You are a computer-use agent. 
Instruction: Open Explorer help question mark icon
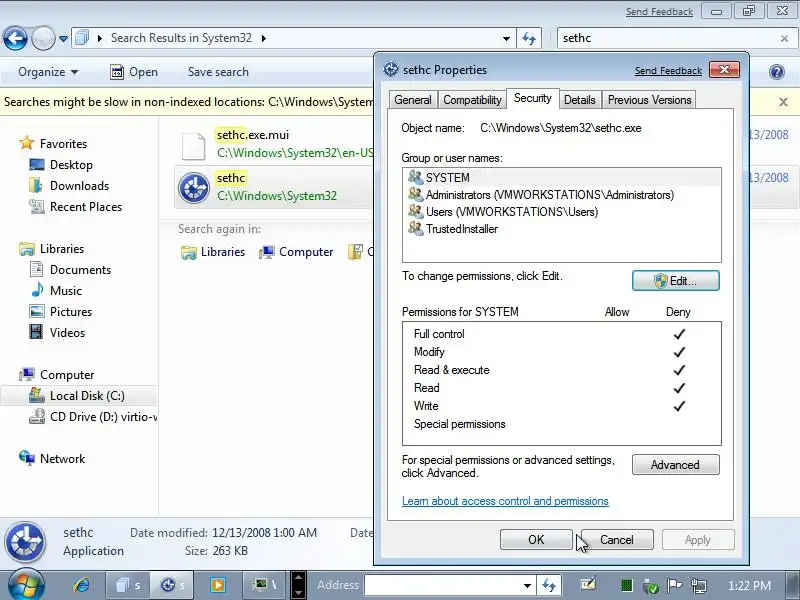[x=777, y=72]
